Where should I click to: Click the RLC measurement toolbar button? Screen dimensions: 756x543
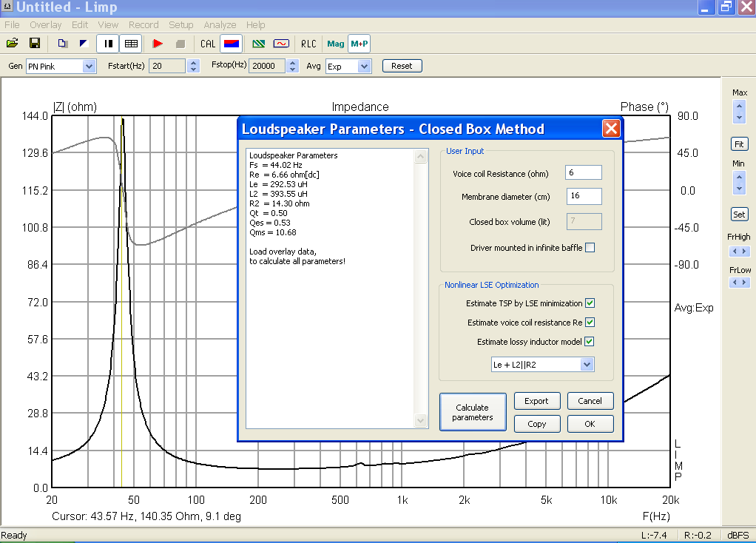tap(308, 44)
